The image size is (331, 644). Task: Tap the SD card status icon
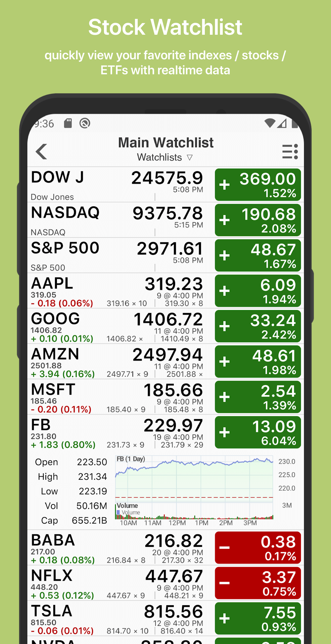point(68,123)
